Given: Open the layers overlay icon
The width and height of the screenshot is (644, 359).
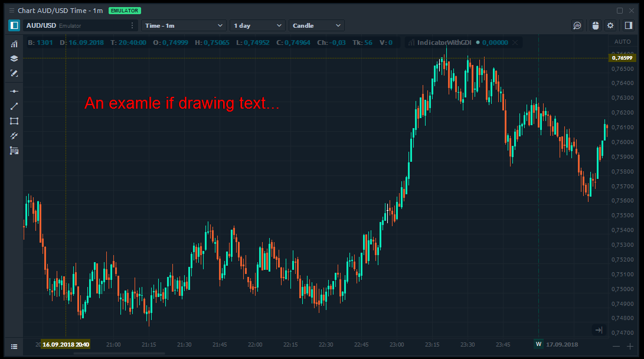Looking at the screenshot, I should tap(14, 58).
